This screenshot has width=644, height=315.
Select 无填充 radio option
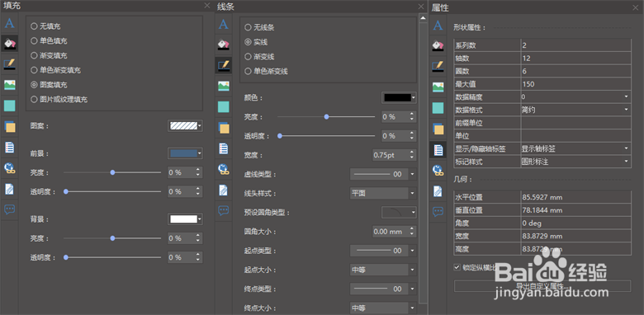45,26
